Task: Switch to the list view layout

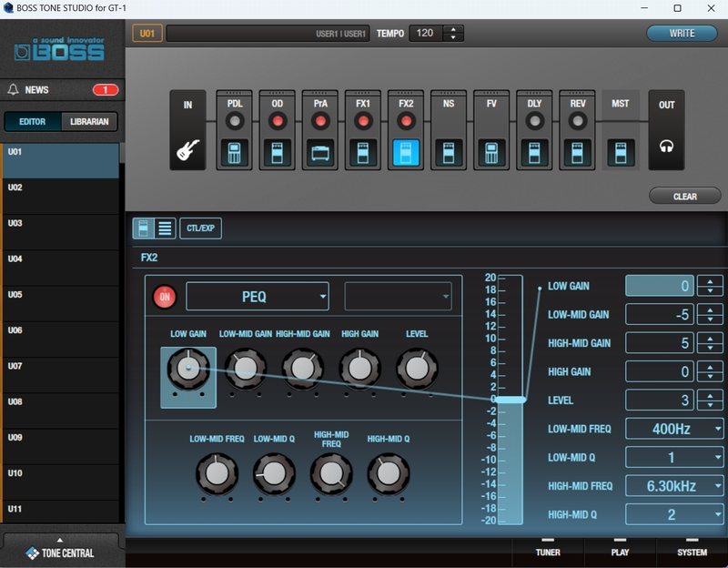Action: click(x=165, y=228)
